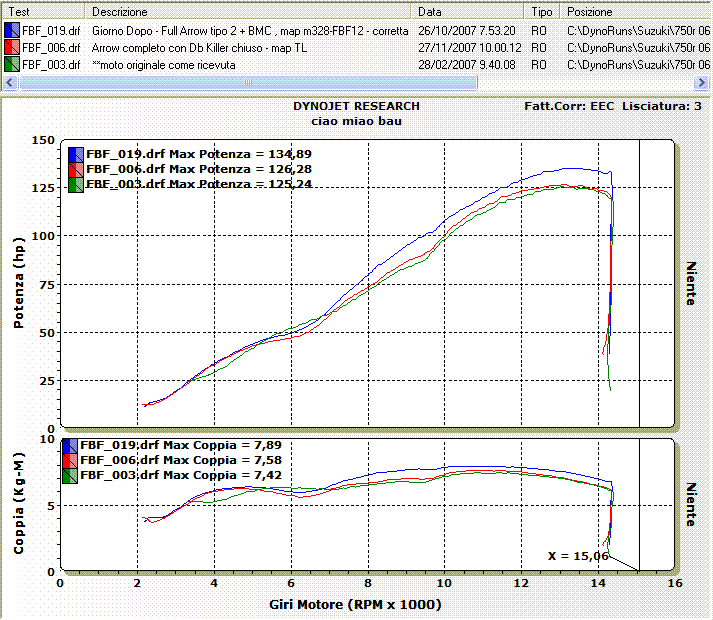Image resolution: width=713 pixels, height=620 pixels.
Task: Sort runs by the Test column header
Action: pos(44,12)
